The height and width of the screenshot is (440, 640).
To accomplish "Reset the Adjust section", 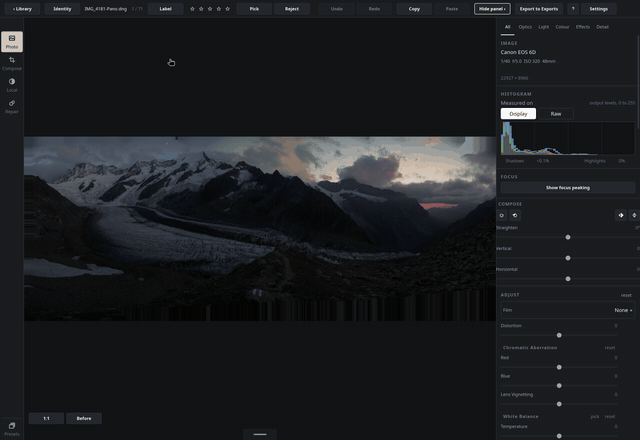I will pyautogui.click(x=626, y=295).
